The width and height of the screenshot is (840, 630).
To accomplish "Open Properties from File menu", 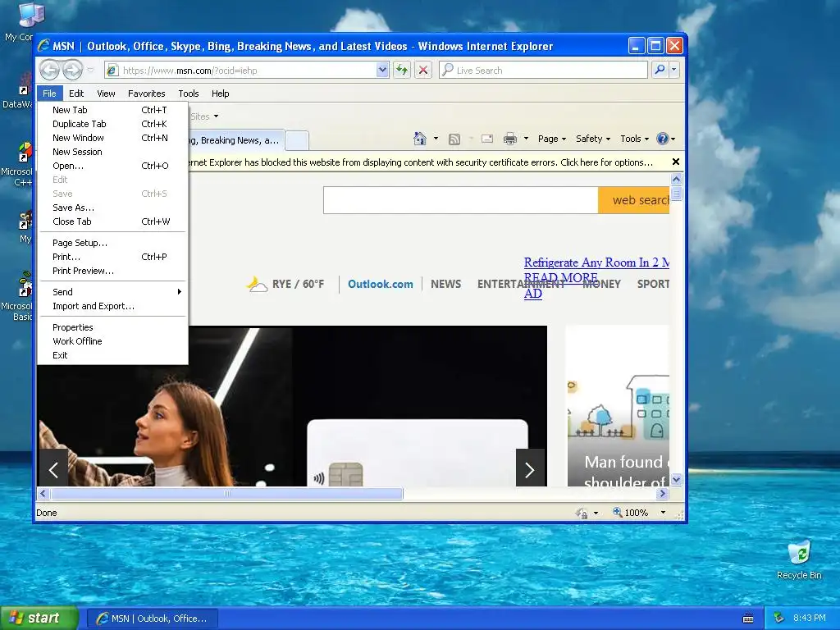I will pos(112,327).
